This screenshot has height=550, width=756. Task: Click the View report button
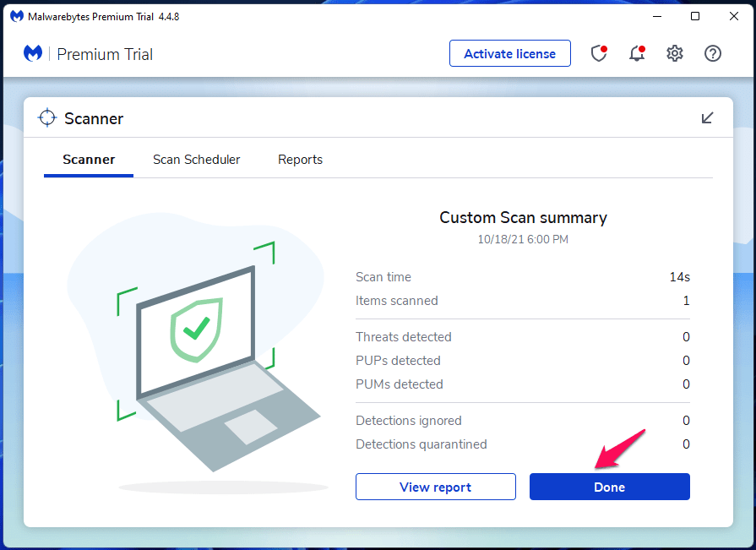[x=435, y=487]
